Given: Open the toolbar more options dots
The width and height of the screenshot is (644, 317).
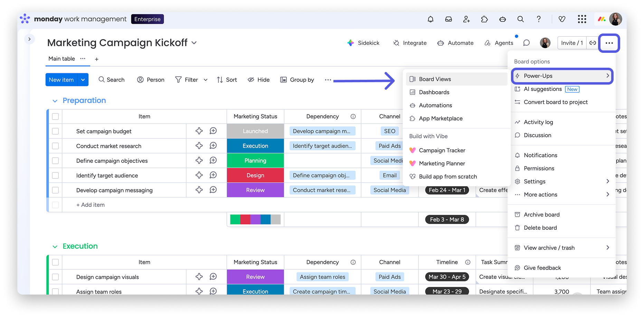Looking at the screenshot, I should (x=328, y=80).
